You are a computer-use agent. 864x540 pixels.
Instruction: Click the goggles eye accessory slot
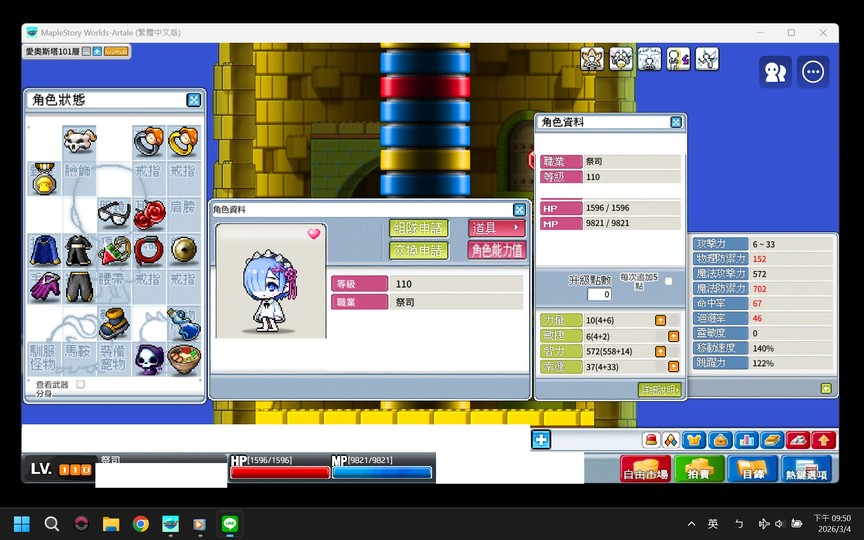click(114, 214)
